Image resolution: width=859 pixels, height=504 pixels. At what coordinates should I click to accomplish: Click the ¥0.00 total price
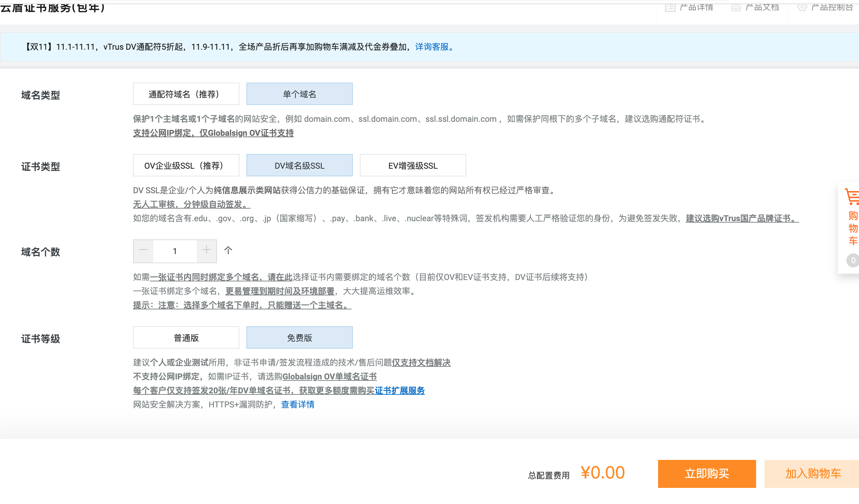[x=603, y=473]
